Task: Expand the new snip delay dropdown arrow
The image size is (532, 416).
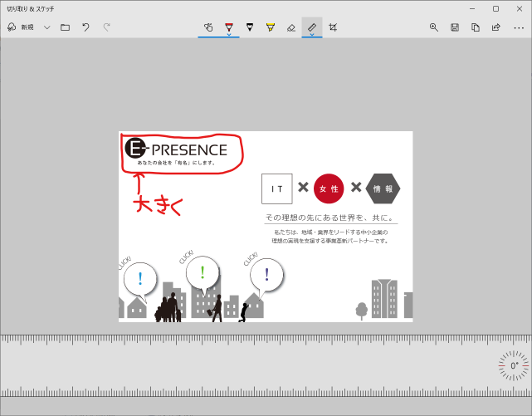Action: coord(46,27)
